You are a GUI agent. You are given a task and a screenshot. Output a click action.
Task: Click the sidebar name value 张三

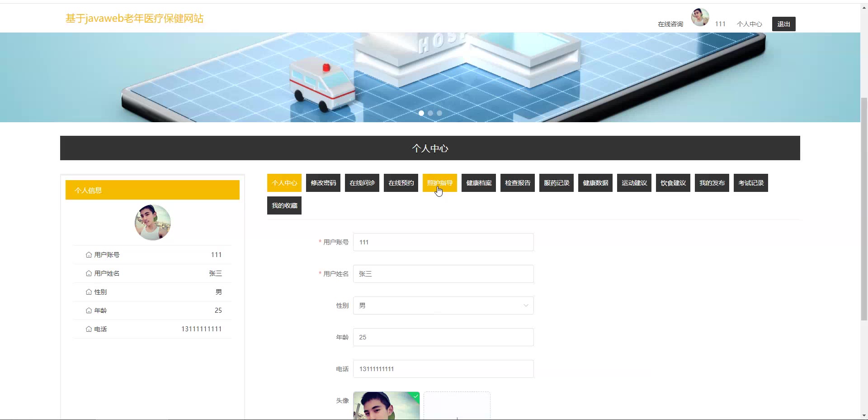[216, 273]
